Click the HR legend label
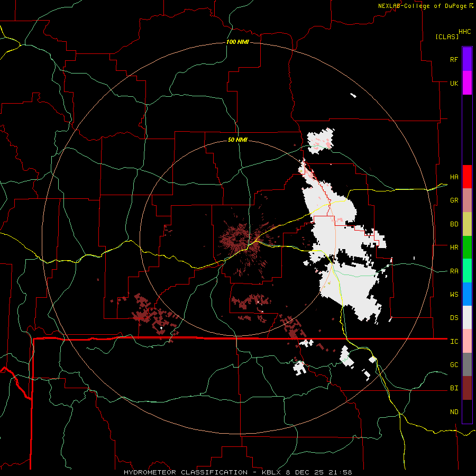476x476 pixels. click(454, 248)
